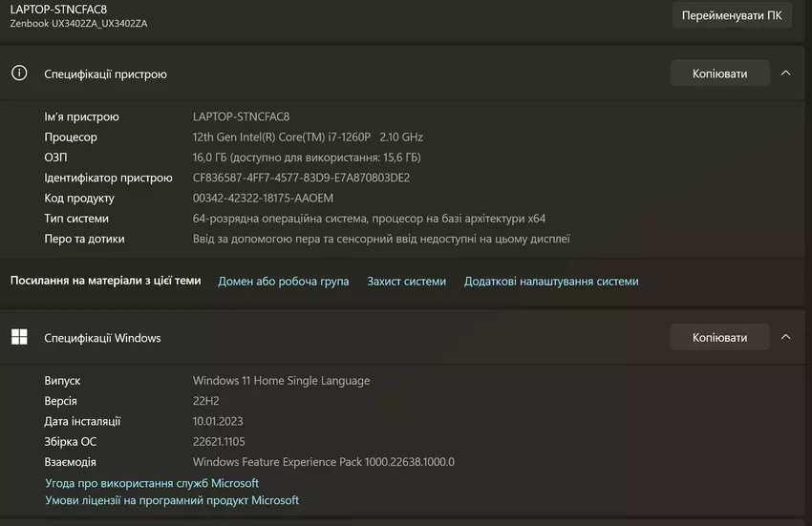This screenshot has height=526, width=812.
Task: Click the Windows 11 Home Single Language text
Action: (281, 381)
